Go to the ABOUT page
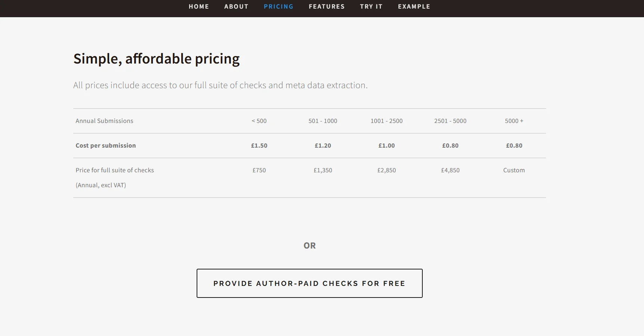Image resolution: width=644 pixels, height=336 pixels. click(x=236, y=6)
